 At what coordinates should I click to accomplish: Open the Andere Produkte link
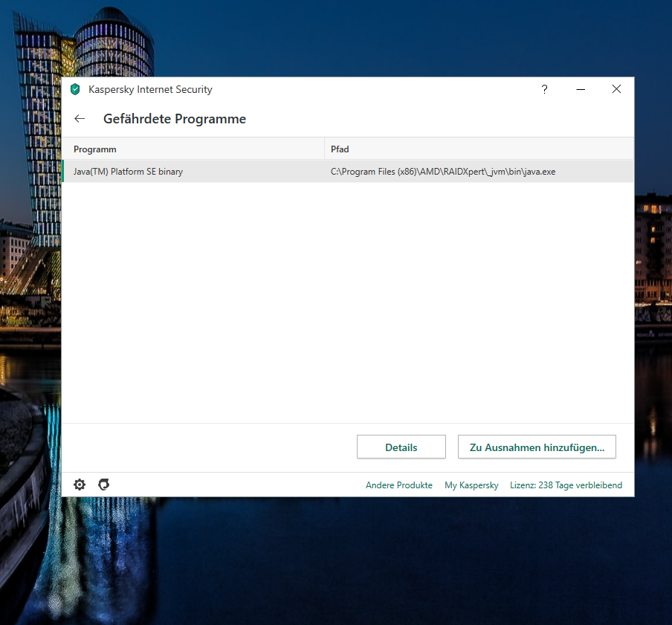399,485
